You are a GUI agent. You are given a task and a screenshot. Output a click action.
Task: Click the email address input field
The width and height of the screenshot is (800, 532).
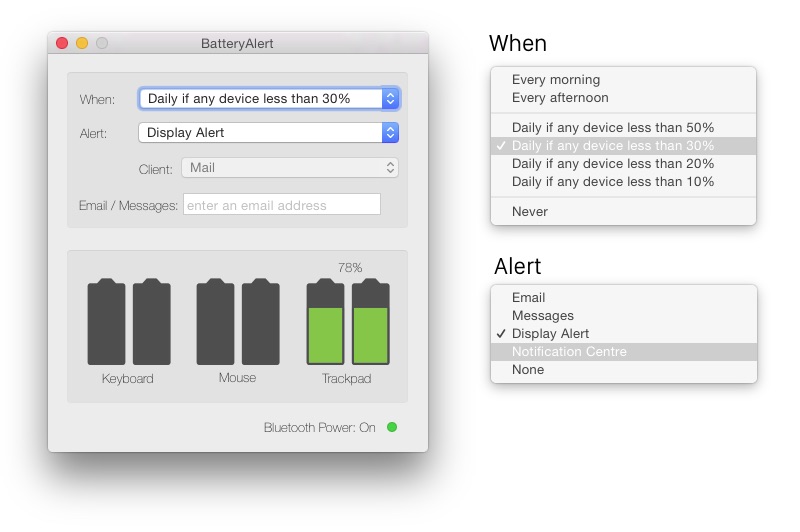282,205
